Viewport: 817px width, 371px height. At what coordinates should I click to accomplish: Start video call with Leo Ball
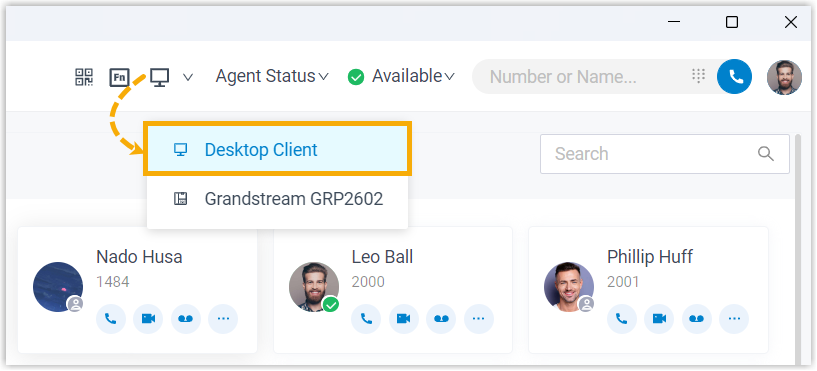click(403, 318)
